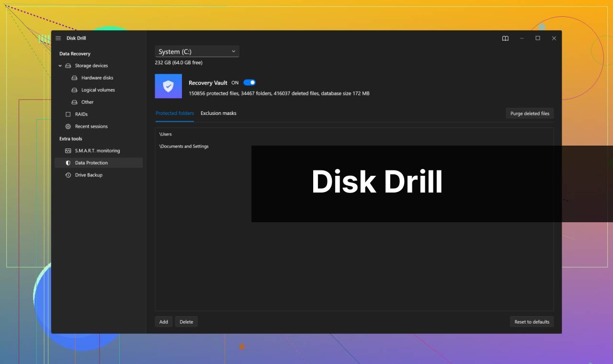Click the Add button
This screenshot has height=364, width=613.
point(164,322)
